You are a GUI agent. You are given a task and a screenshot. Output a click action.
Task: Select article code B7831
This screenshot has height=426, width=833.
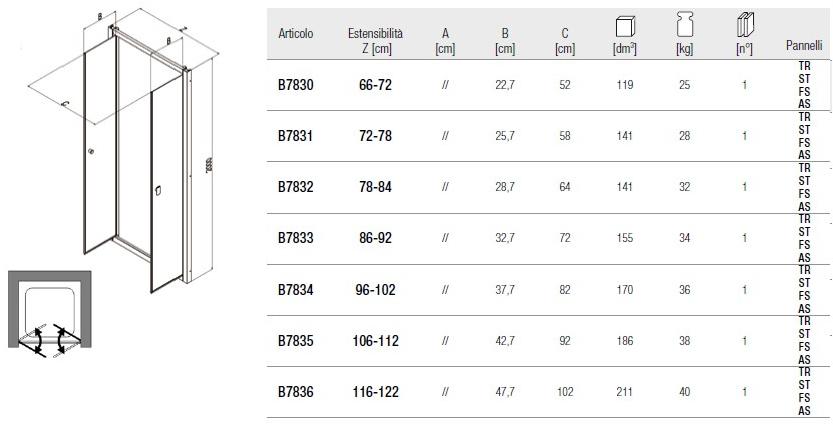point(295,137)
